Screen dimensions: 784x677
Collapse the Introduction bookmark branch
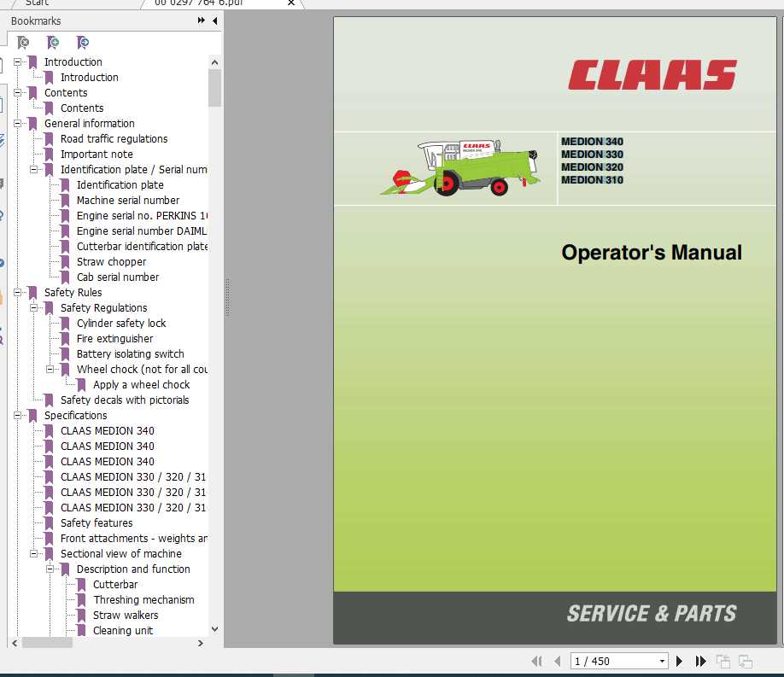click(17, 61)
